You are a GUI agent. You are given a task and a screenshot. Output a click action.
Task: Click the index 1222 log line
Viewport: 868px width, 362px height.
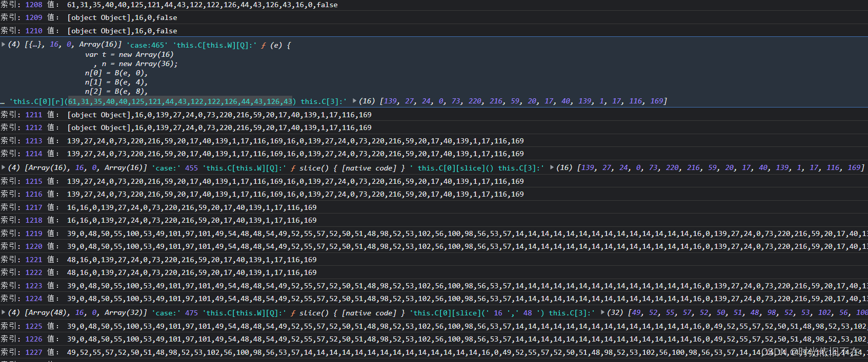pyautogui.click(x=434, y=272)
